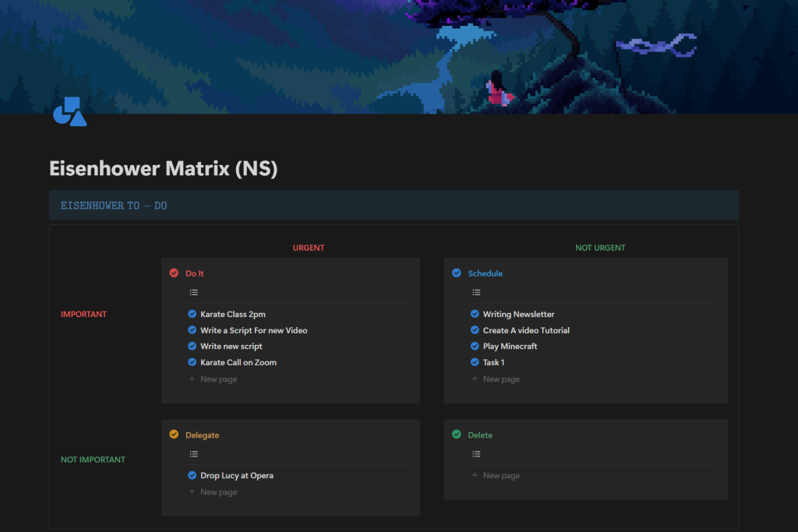Add a new page under Delete

(x=500, y=475)
